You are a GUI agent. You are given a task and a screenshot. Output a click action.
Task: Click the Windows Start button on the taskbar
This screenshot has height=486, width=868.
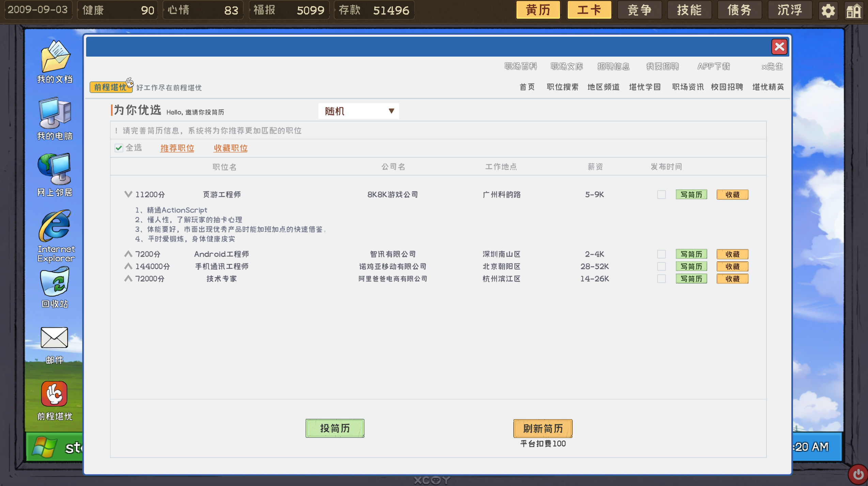click(x=44, y=446)
